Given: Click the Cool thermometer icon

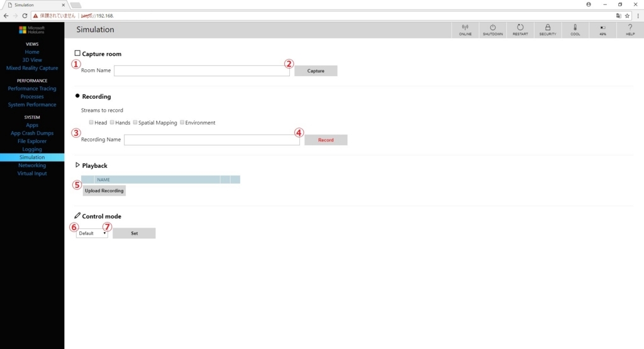Looking at the screenshot, I should tap(575, 30).
